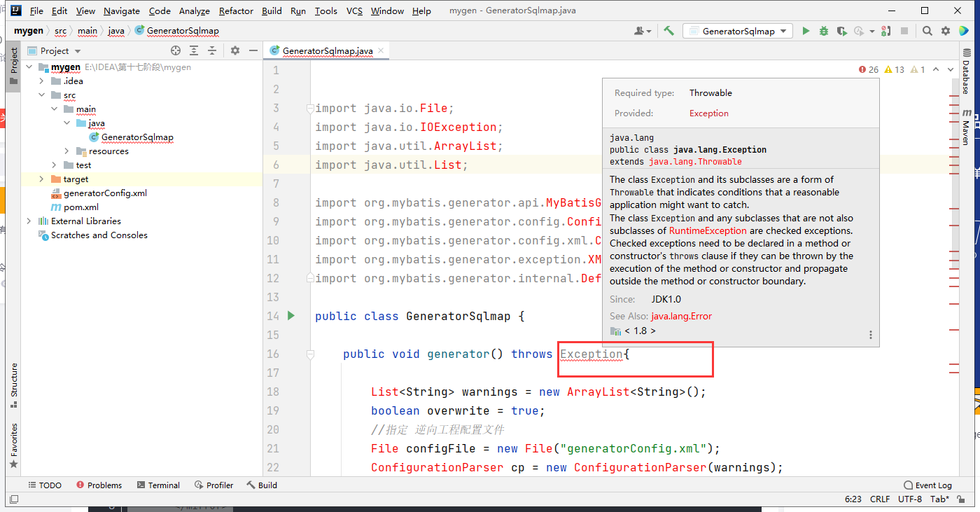Image resolution: width=980 pixels, height=512 pixels.
Task: Select pom.xml in project tree
Action: coord(75,207)
